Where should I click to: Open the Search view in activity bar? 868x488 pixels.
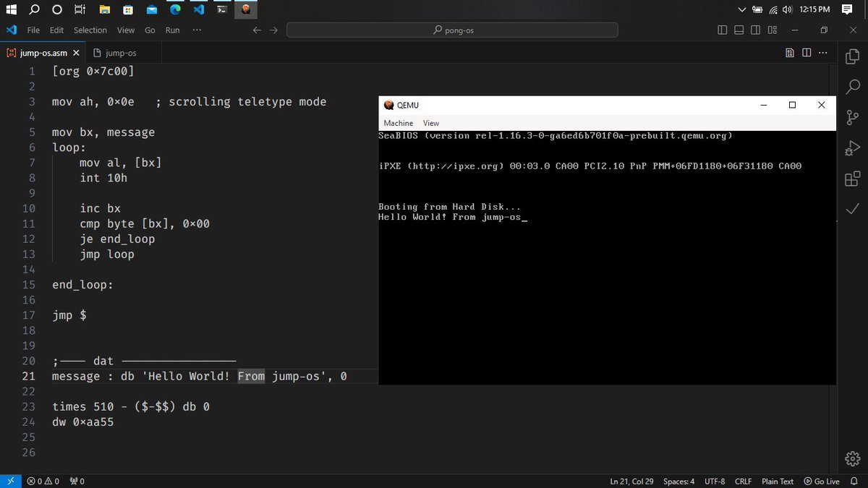[x=852, y=87]
